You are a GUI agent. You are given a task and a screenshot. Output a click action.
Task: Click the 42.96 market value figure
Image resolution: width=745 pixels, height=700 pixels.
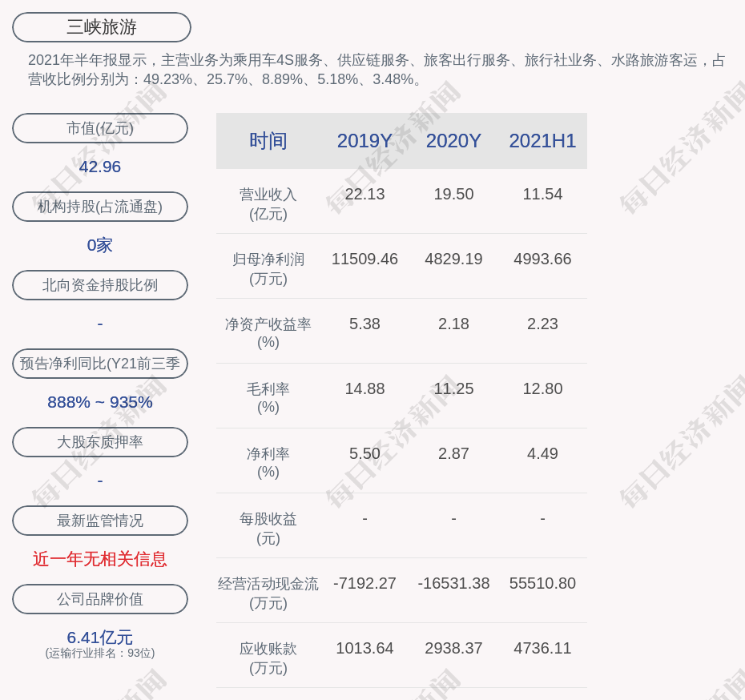100,167
